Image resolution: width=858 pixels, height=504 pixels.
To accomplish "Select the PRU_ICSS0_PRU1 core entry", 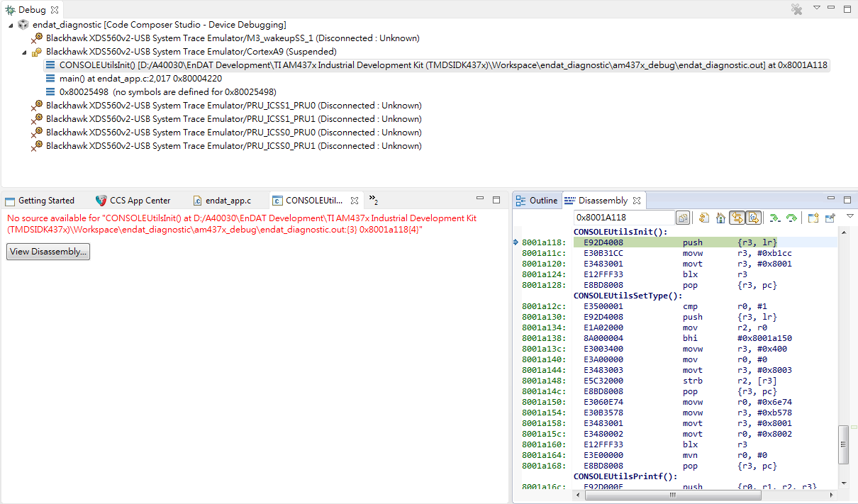I will tap(234, 146).
